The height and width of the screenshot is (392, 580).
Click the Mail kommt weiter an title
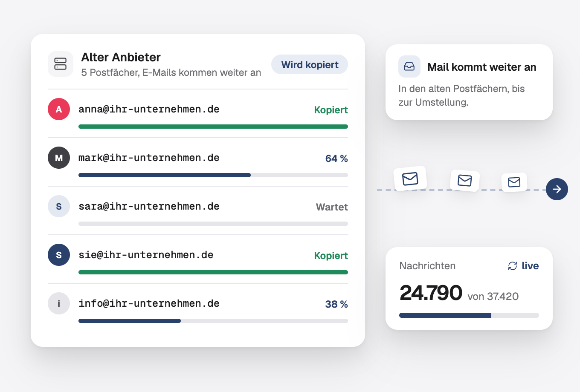(482, 67)
